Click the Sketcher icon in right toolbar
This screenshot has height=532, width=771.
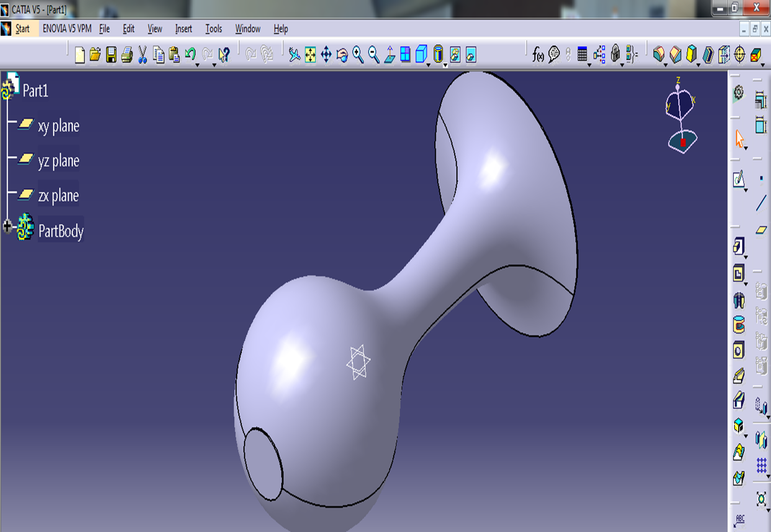739,179
